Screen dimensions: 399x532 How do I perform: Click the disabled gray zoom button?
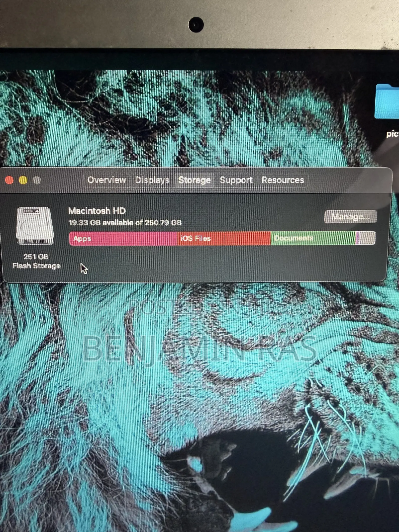pos(37,180)
